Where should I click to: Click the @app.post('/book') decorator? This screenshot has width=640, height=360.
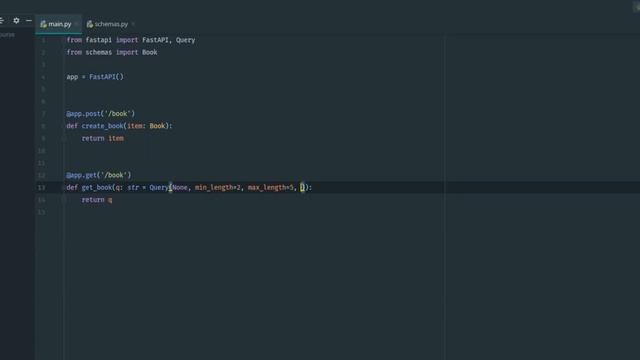100,113
